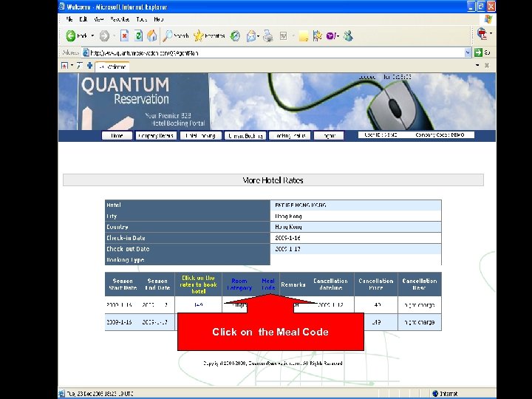
Task: Click the Cancellation dateline header
Action: [x=330, y=284]
